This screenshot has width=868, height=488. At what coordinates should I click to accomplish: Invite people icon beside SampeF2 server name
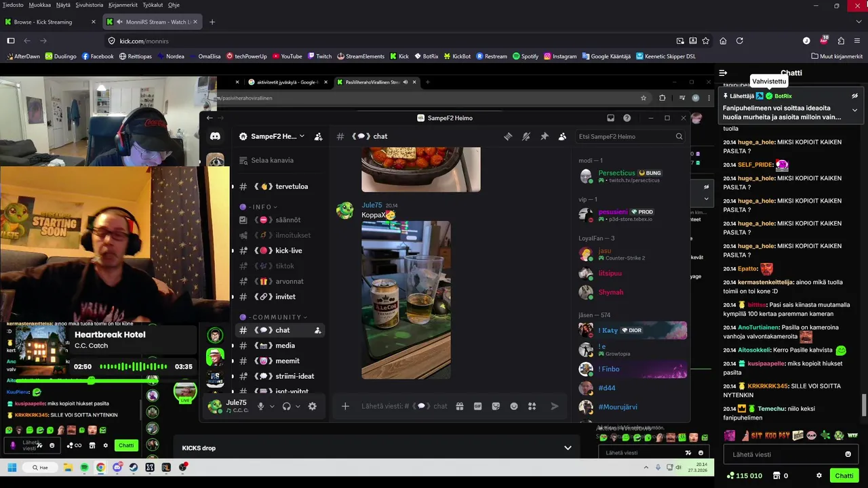coord(319,136)
